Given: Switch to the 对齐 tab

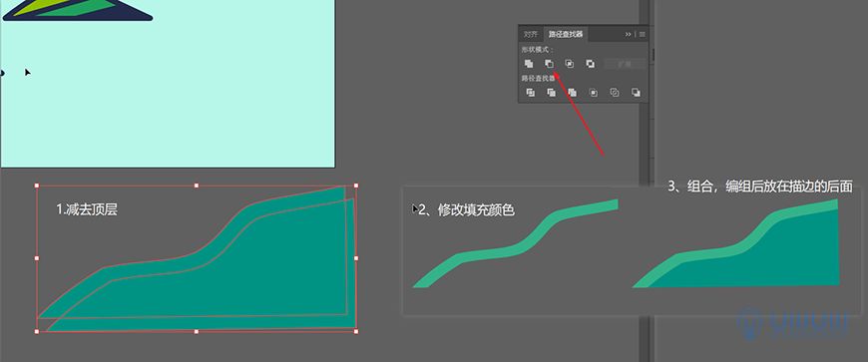Looking at the screenshot, I should (531, 34).
